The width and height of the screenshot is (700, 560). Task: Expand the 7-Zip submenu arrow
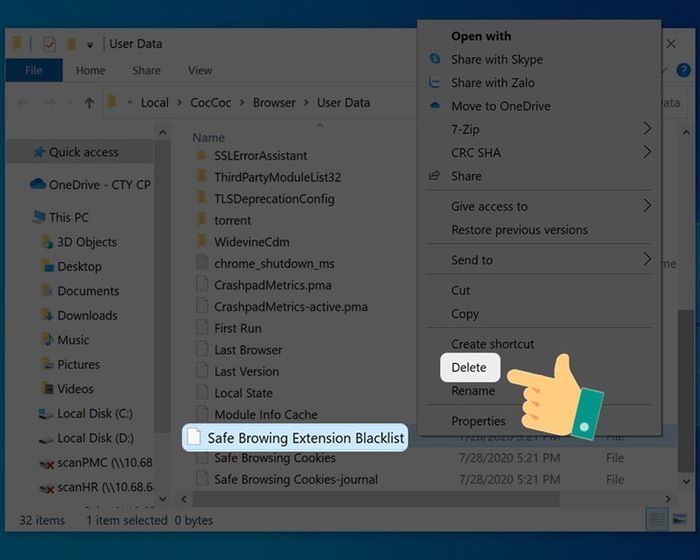[647, 129]
